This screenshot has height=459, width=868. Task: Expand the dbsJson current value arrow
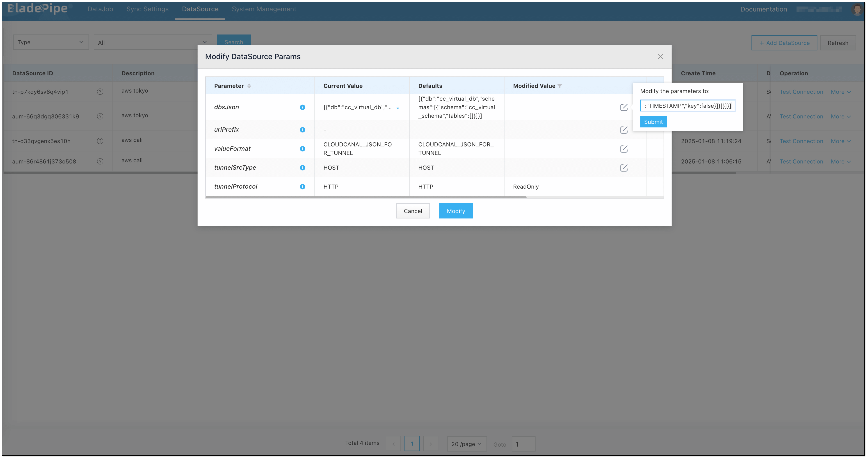tap(398, 108)
